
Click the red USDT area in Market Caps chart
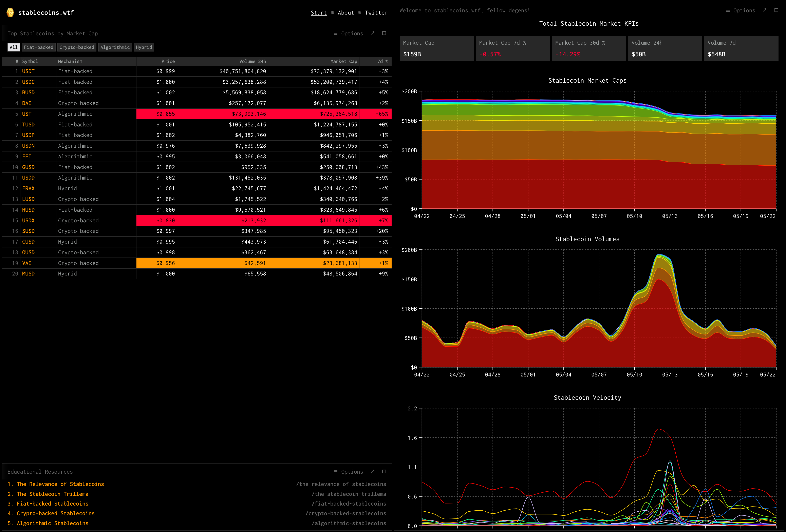[x=599, y=184]
